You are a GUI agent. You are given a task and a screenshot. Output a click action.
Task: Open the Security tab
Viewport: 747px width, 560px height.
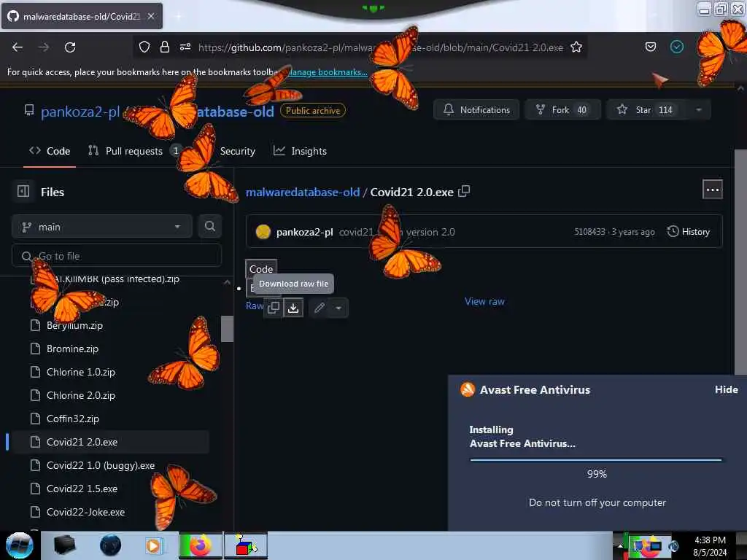pos(237,151)
